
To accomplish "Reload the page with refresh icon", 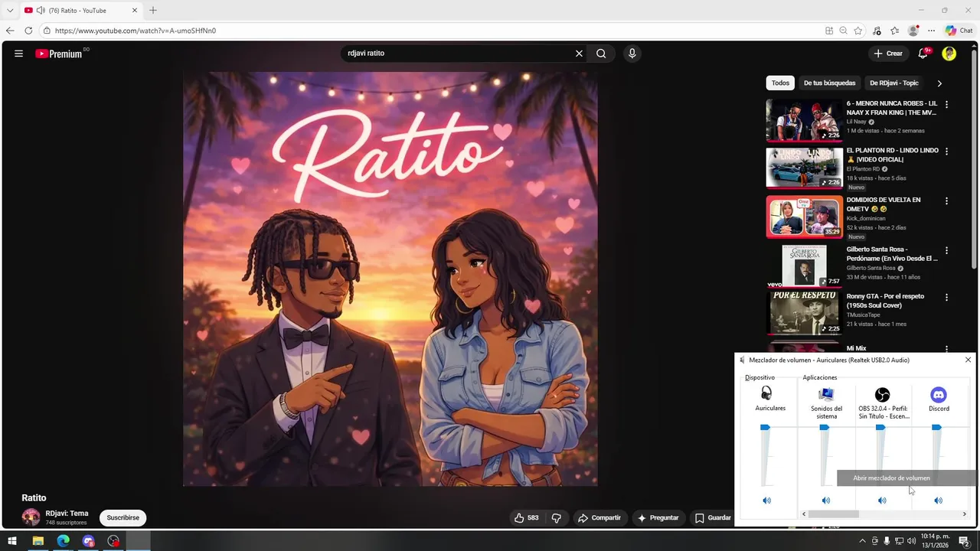I will pyautogui.click(x=28, y=31).
